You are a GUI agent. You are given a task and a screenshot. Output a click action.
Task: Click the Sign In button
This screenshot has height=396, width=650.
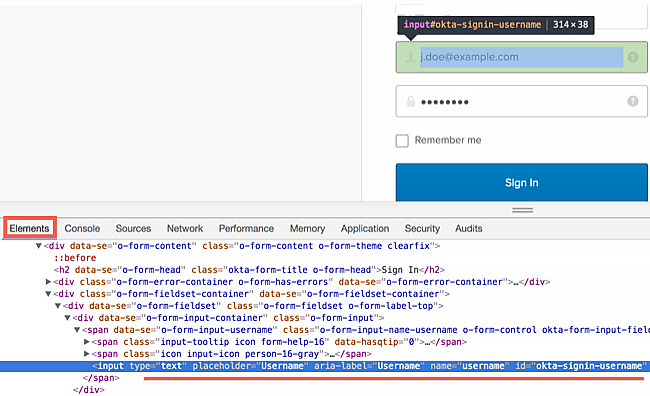coord(521,182)
